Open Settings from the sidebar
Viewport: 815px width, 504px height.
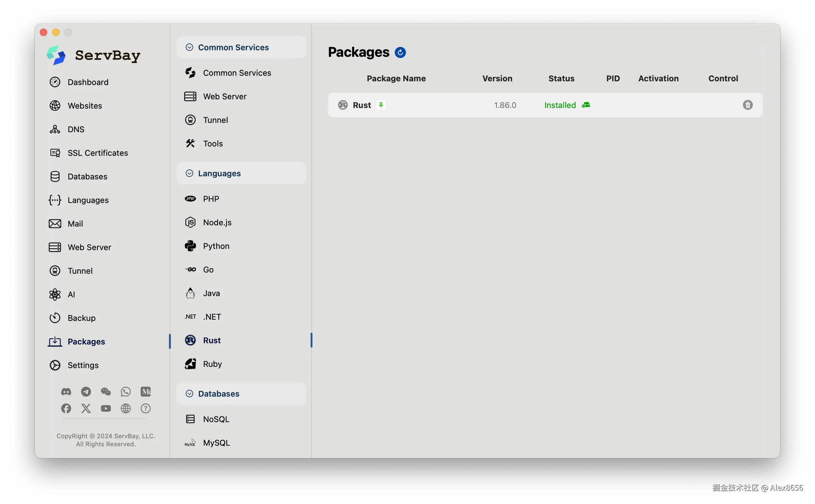83,365
